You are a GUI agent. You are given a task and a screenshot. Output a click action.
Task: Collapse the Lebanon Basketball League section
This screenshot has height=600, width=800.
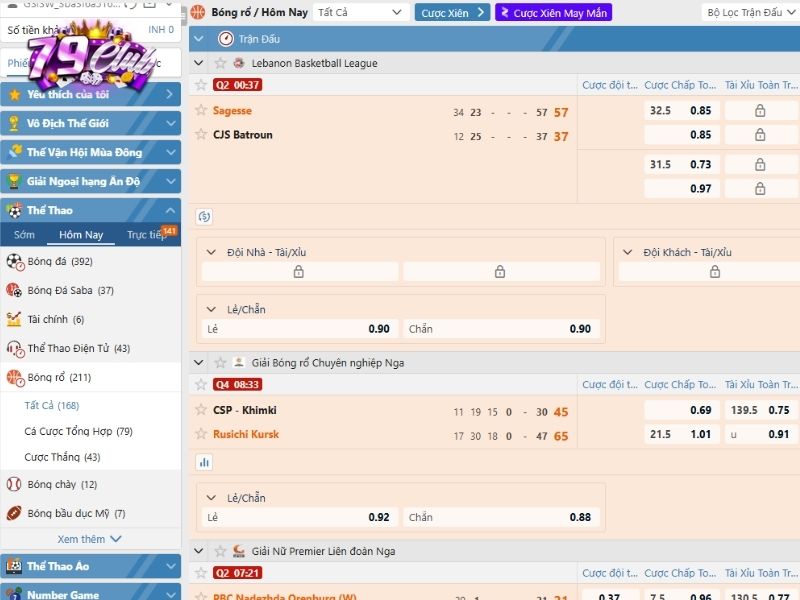[197, 61]
